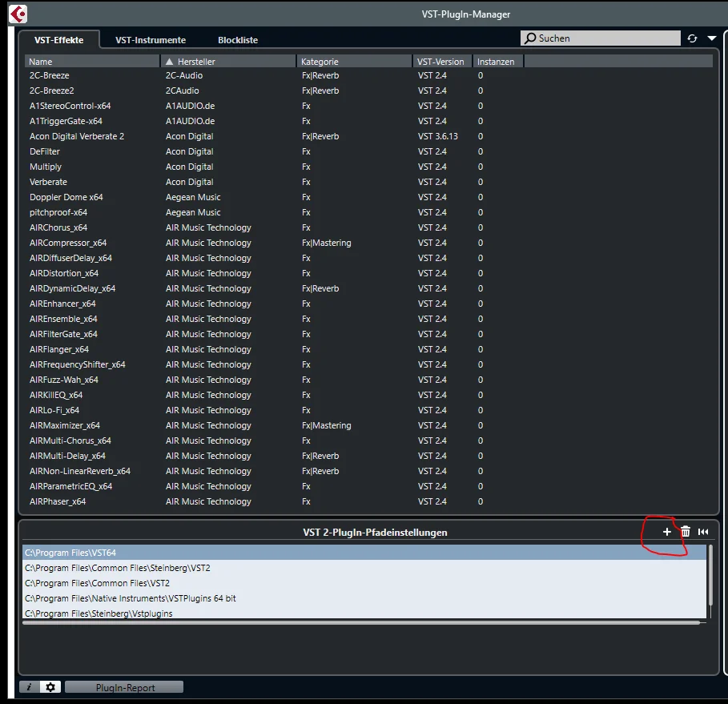This screenshot has height=704, width=728.
Task: Click the search magnifier icon
Action: point(530,38)
